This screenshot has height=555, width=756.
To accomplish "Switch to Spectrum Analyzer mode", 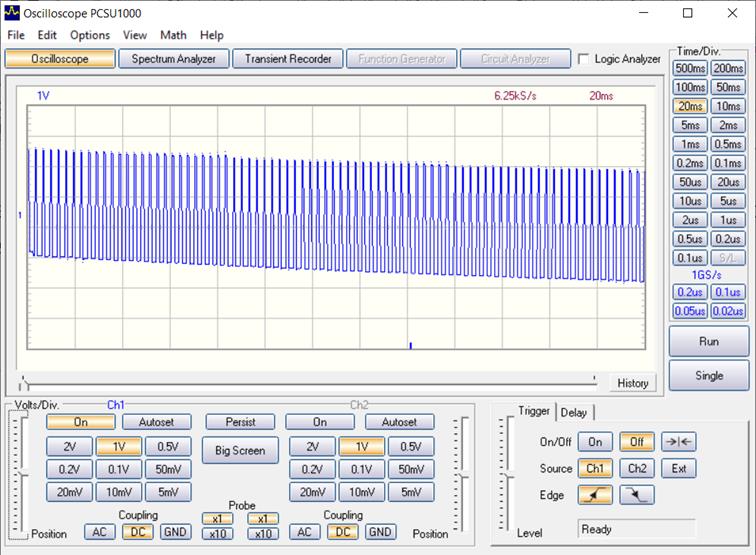I will click(x=173, y=59).
